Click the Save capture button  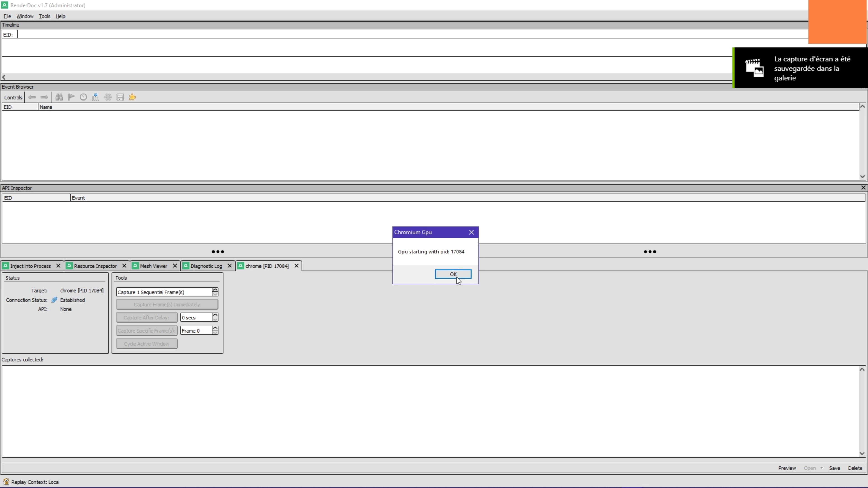(x=834, y=468)
